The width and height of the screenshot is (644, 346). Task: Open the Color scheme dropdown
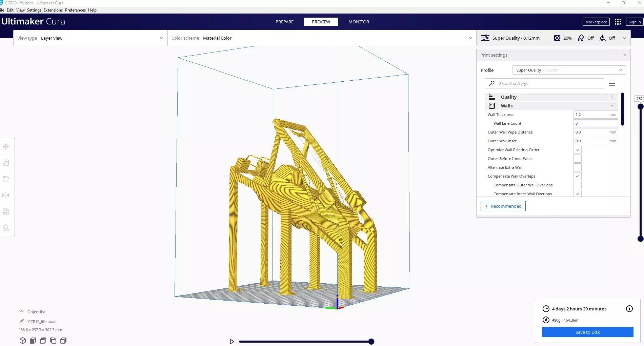pyautogui.click(x=322, y=38)
